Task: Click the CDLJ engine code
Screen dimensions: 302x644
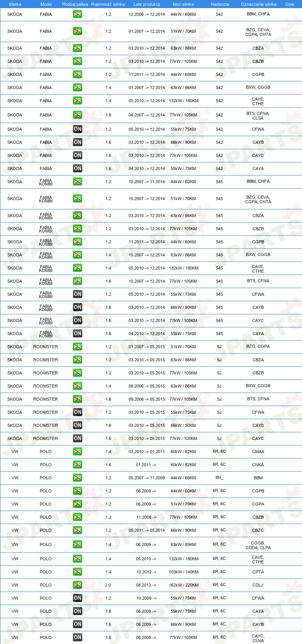Action: (x=258, y=585)
